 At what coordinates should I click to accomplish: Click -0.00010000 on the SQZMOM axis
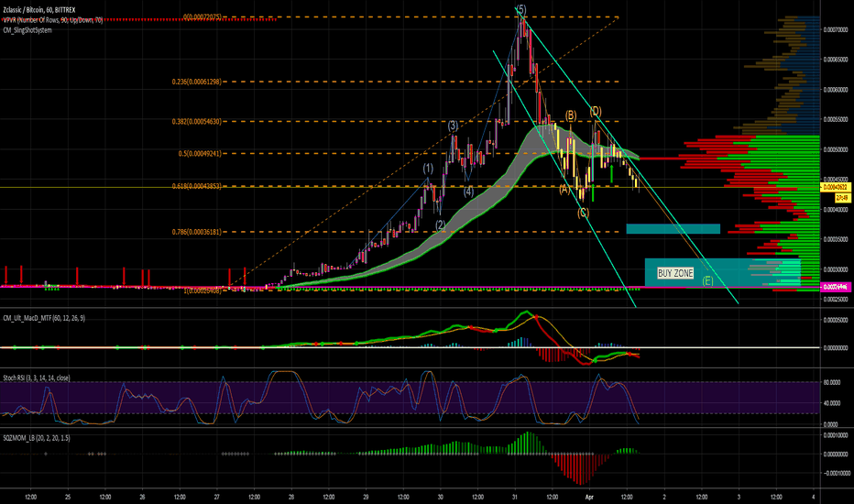coord(836,473)
